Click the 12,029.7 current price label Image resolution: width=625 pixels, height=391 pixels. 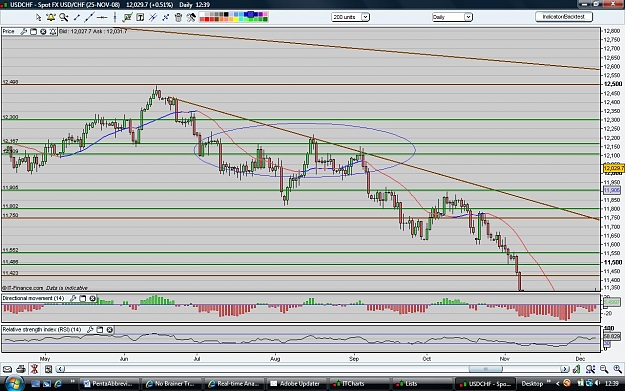point(614,169)
